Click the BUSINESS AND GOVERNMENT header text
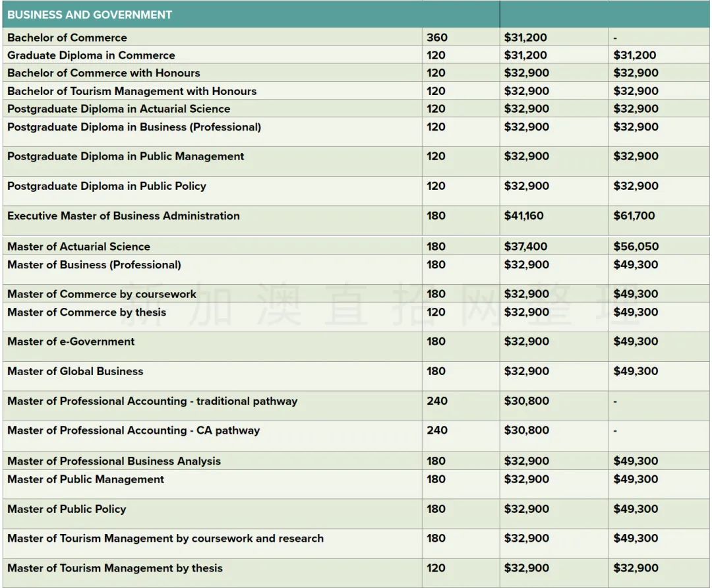Screen dimensions: 712x588 click(90, 15)
